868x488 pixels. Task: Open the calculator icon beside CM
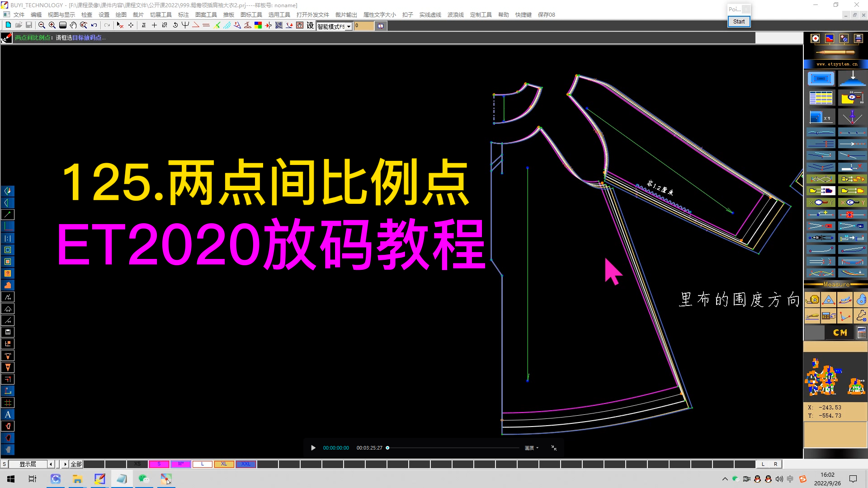click(861, 333)
